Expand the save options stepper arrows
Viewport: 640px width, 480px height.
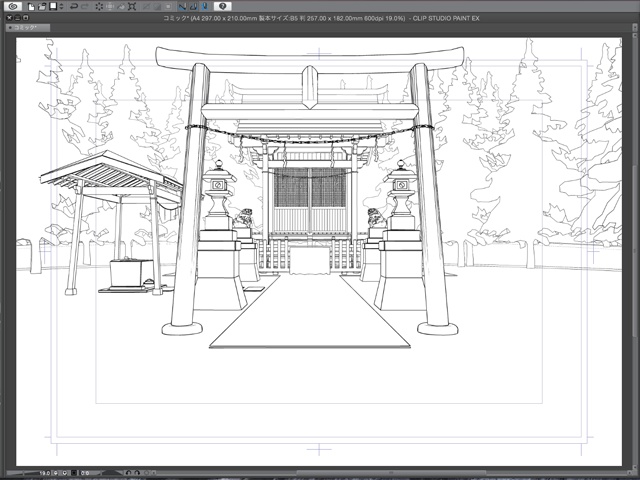61,7
